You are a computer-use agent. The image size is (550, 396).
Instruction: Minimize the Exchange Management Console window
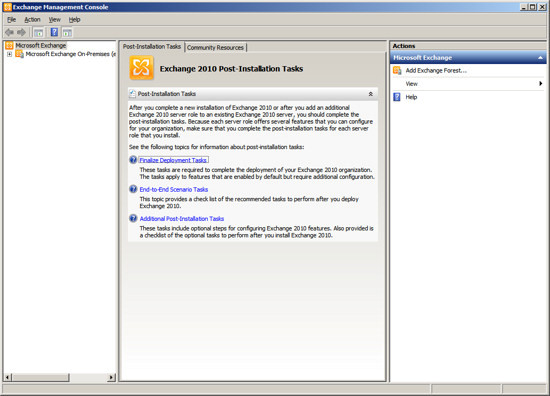pos(523,7)
